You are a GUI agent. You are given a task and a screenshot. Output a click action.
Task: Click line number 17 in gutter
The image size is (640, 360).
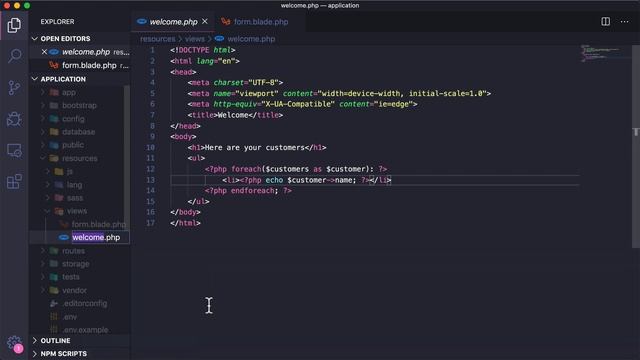tap(151, 223)
